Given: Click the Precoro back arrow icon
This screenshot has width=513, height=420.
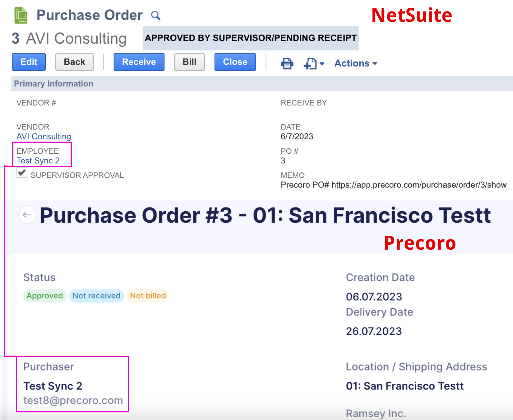Looking at the screenshot, I should coord(27,215).
